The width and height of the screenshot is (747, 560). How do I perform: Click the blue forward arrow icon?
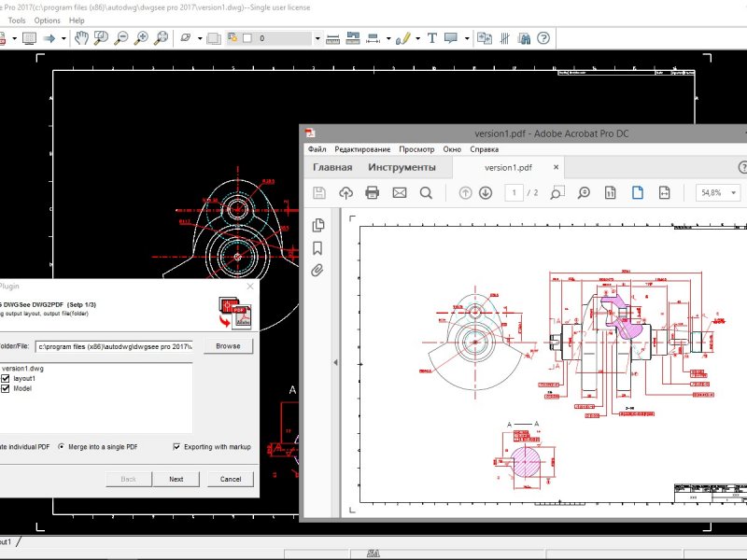49,38
